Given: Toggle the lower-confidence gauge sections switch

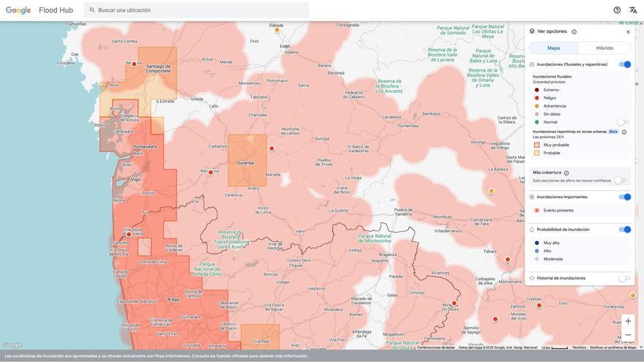Looking at the screenshot, I should click(x=621, y=181).
